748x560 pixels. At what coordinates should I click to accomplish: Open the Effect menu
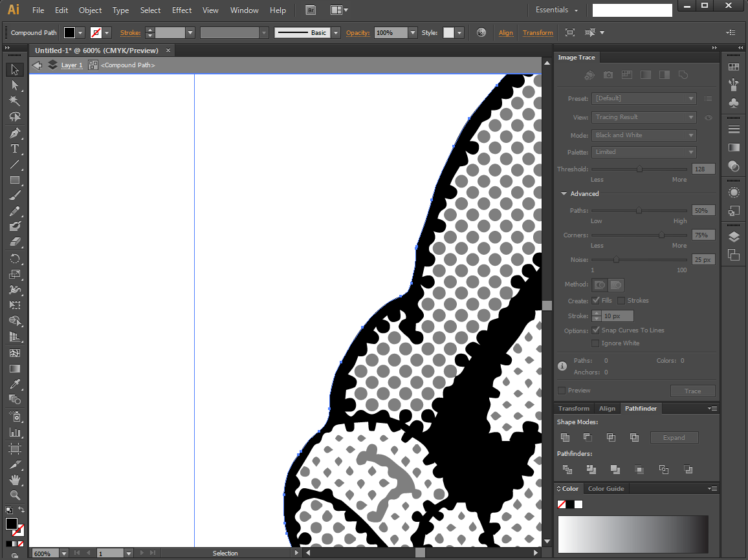tap(182, 10)
